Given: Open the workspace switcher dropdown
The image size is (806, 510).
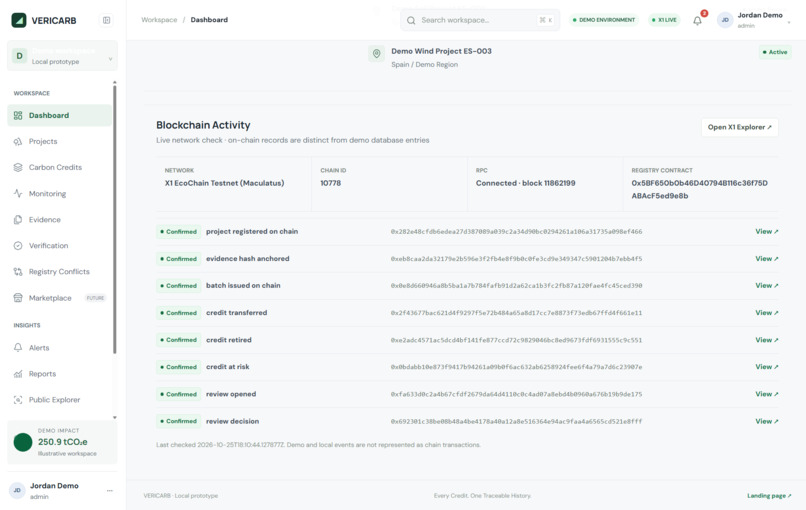Looking at the screenshot, I should coord(62,56).
